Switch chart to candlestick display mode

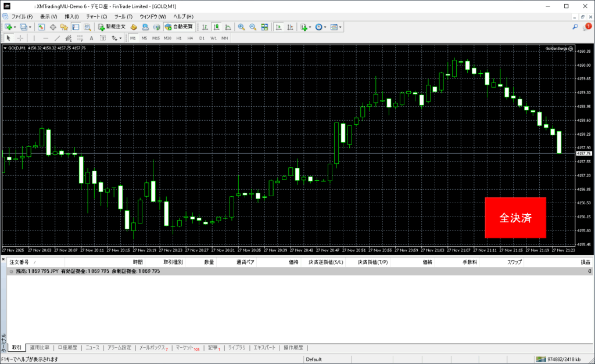point(216,27)
